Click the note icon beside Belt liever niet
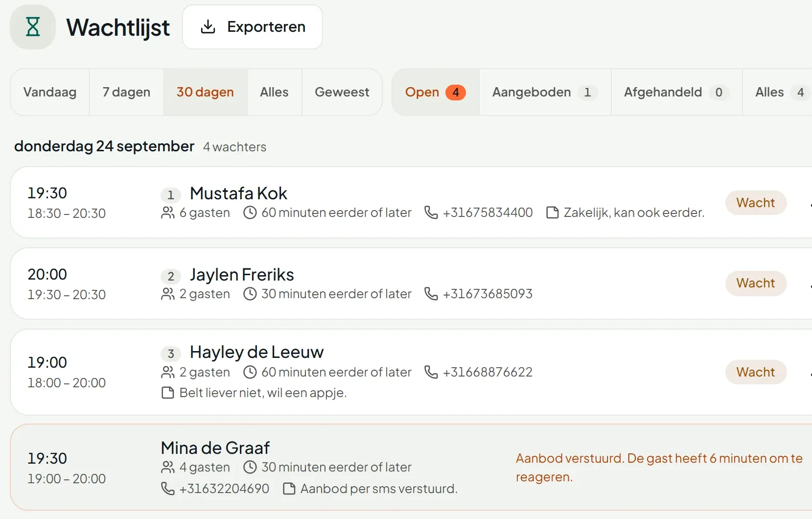Screen dimensions: 812x519 168,393
